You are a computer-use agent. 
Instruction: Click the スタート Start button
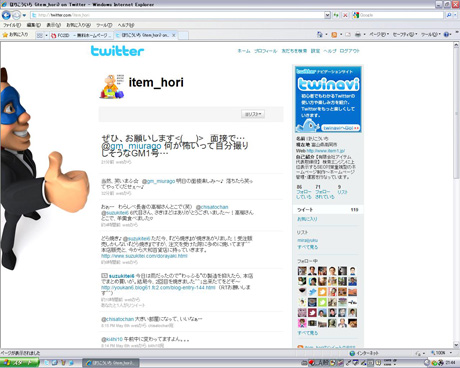coord(20,363)
